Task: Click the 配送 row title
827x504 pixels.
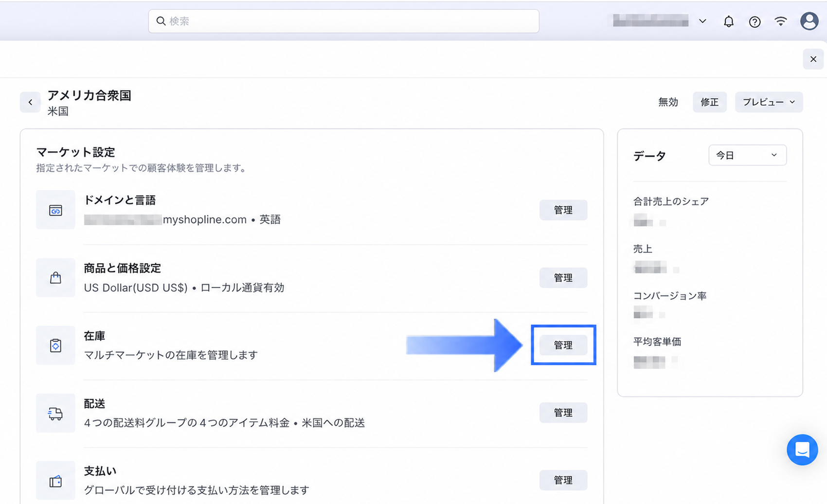Action: coord(94,404)
